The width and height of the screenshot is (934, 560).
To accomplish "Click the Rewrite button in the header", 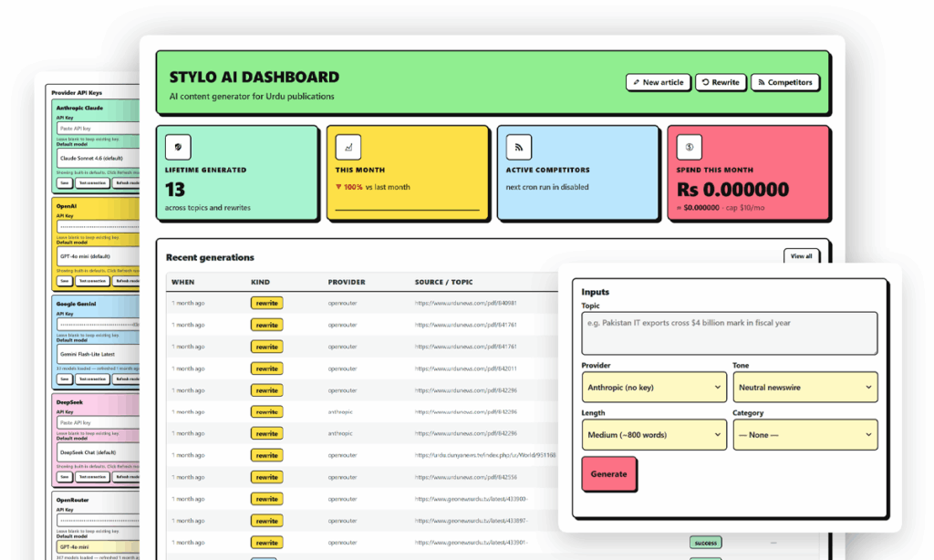I will point(721,82).
